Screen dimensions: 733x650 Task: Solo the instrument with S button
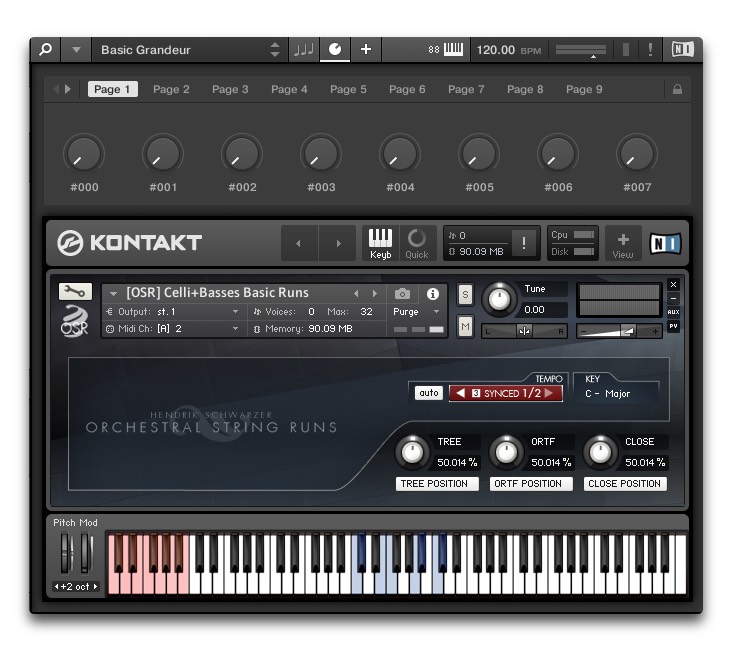pos(465,295)
